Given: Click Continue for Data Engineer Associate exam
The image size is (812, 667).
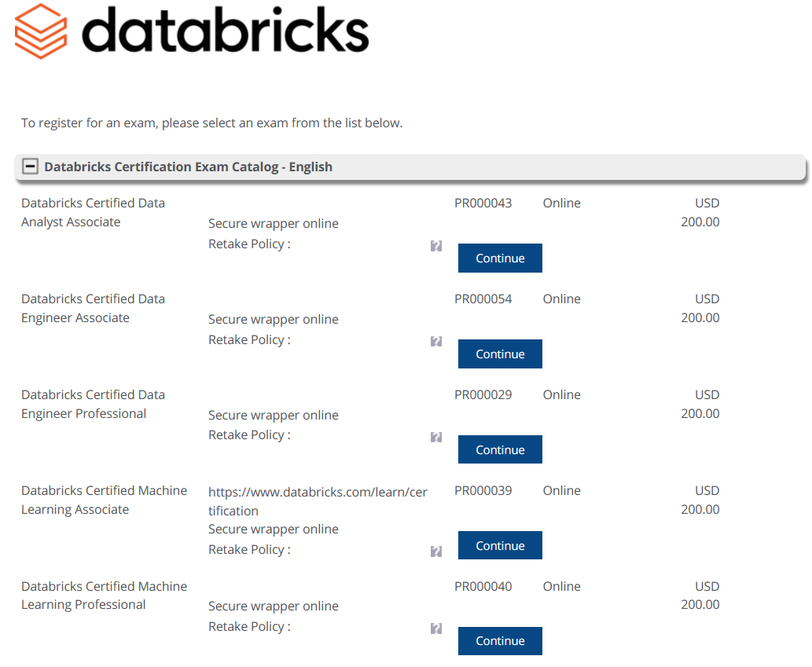Looking at the screenshot, I should [500, 354].
